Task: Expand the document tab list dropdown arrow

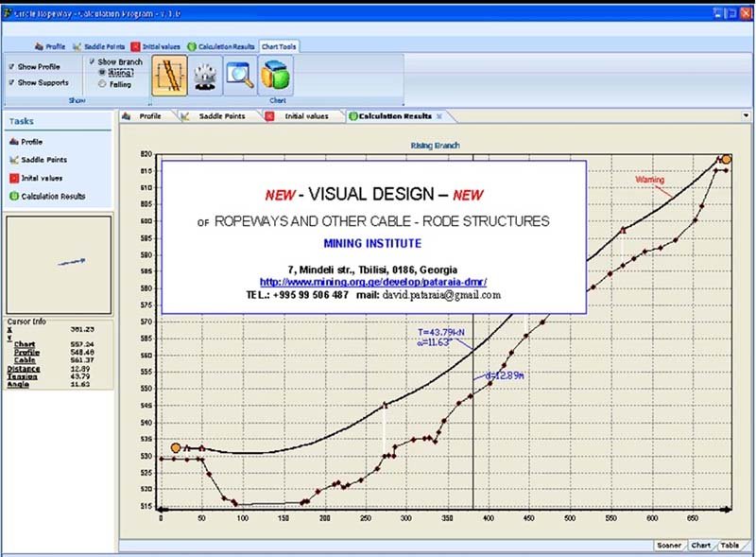Action: (746, 115)
